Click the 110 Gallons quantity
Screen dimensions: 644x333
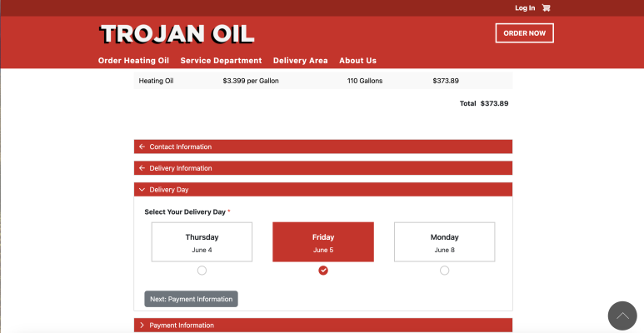[365, 81]
